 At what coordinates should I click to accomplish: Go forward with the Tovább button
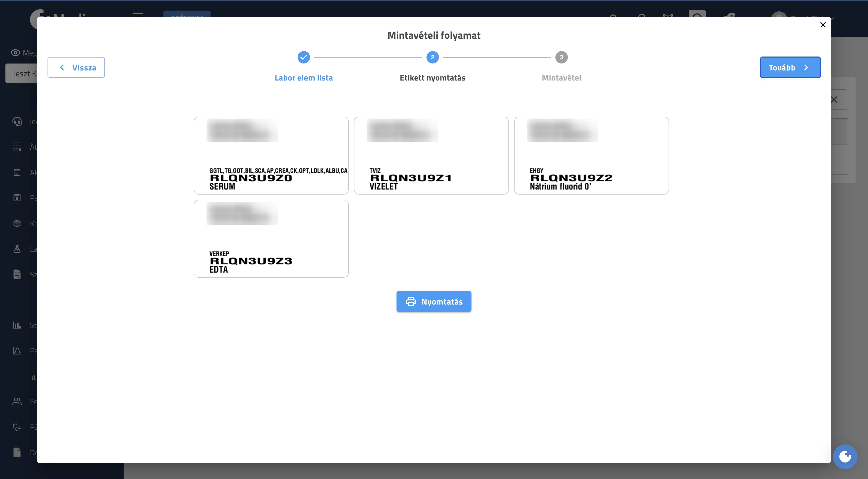(790, 67)
